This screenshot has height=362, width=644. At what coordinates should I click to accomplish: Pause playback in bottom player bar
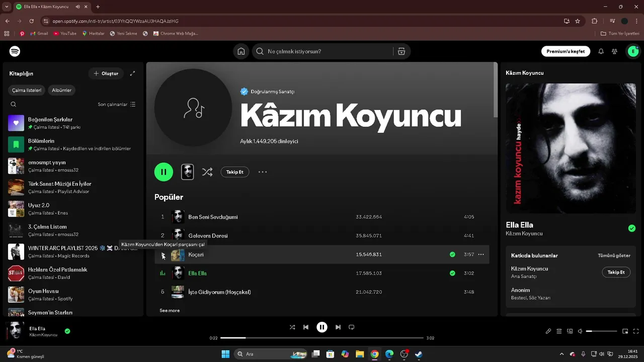click(x=322, y=327)
